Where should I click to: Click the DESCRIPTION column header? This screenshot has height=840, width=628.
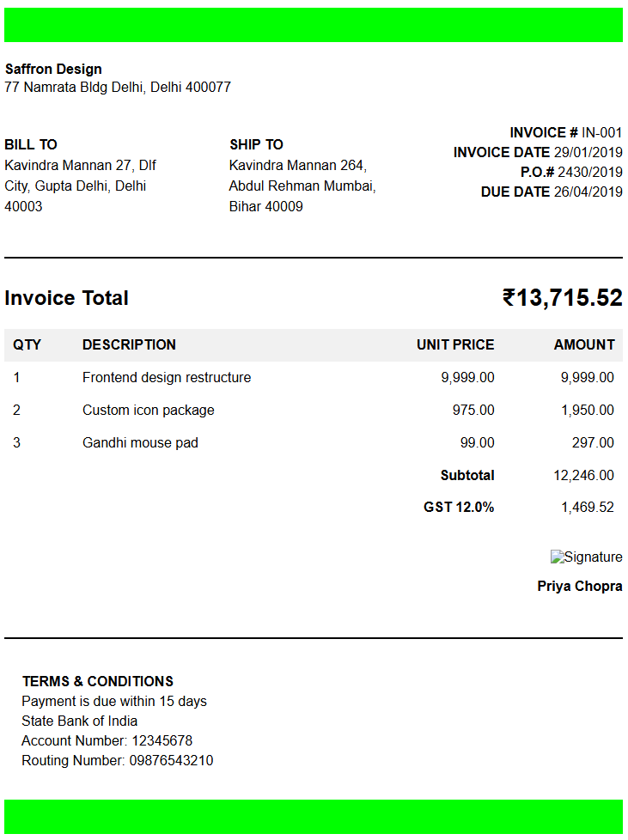(x=129, y=344)
